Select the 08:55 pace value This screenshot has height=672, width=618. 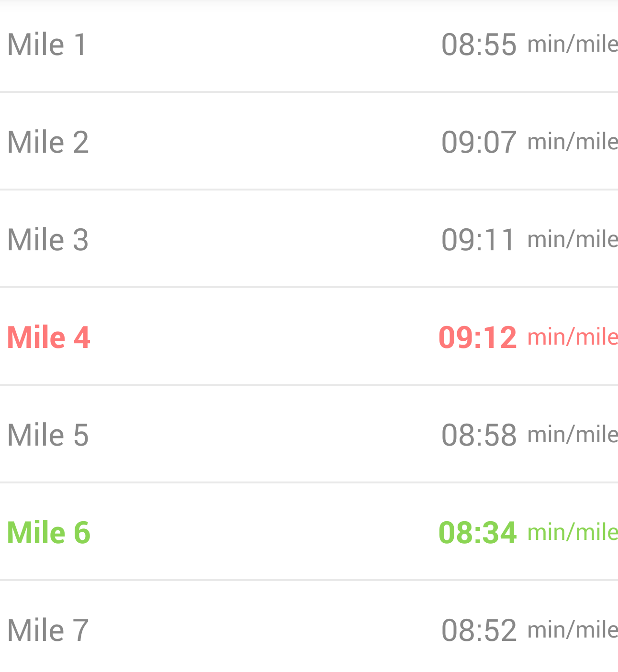click(x=479, y=45)
